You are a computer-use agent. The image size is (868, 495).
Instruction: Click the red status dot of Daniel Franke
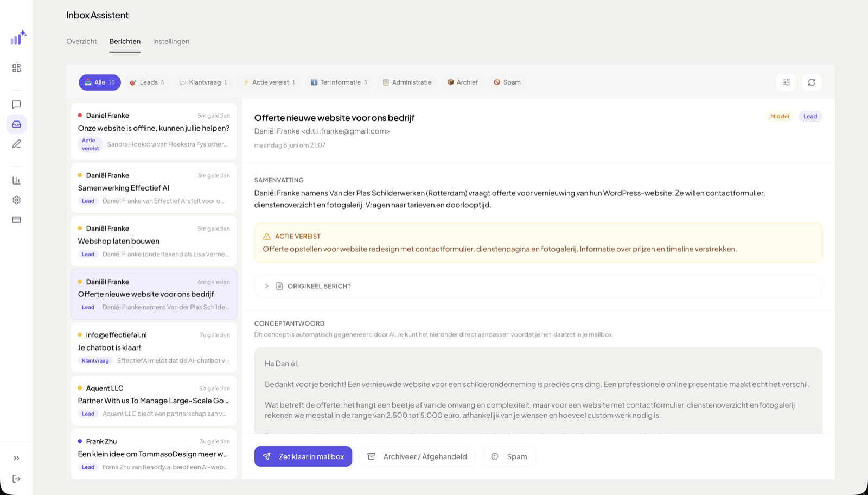(80, 116)
